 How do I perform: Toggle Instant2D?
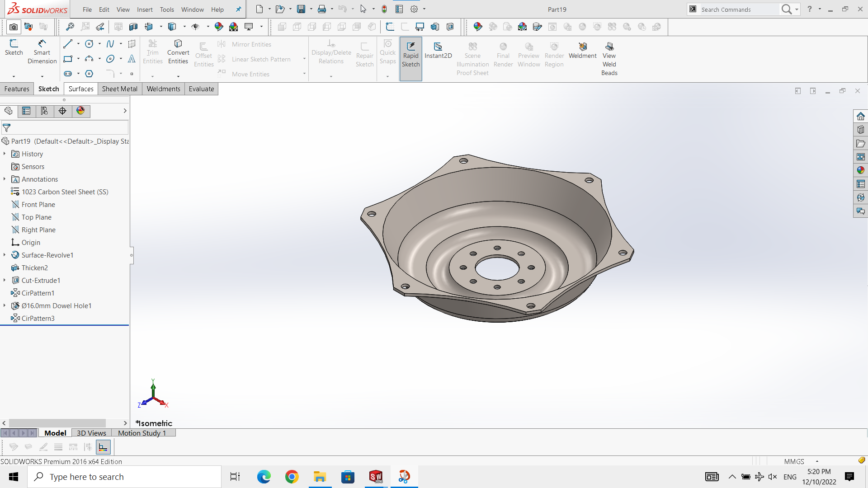(x=438, y=51)
